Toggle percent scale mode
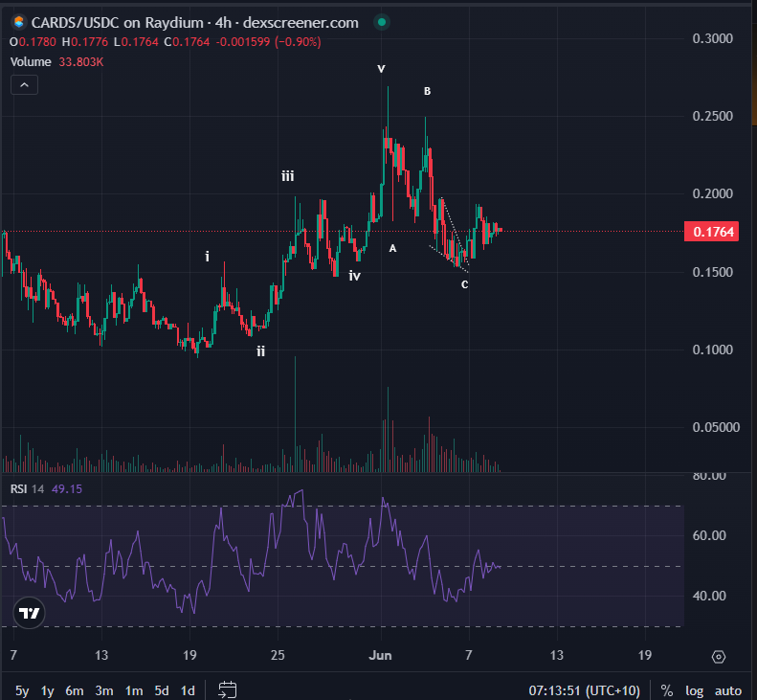Screen dimensions: 757x700 [667, 690]
